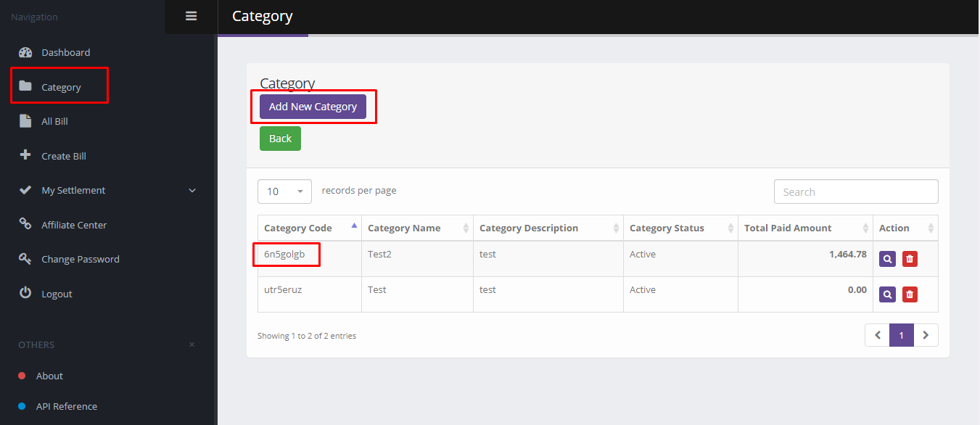
Task: Click the hamburger menu toggle icon
Action: tap(191, 16)
